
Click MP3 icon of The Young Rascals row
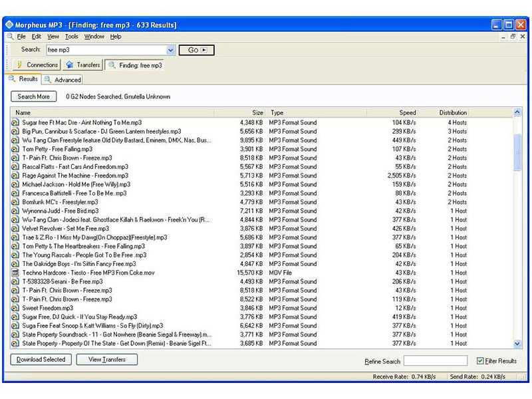[15, 255]
